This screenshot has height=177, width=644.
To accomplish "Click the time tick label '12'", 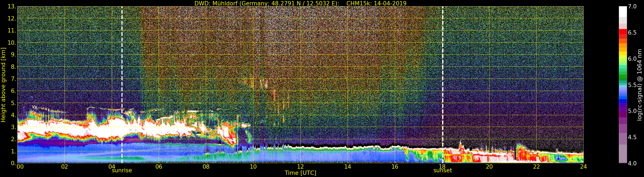I will (x=300, y=167).
